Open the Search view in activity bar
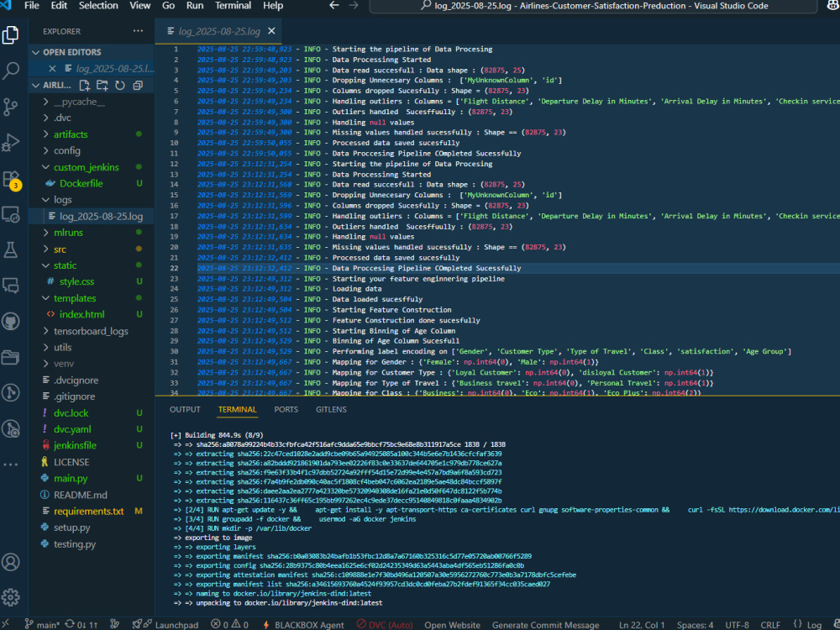 tap(11, 71)
